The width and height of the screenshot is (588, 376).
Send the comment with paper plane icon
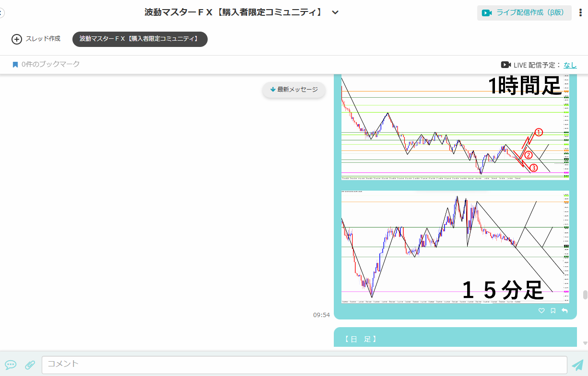click(x=577, y=365)
